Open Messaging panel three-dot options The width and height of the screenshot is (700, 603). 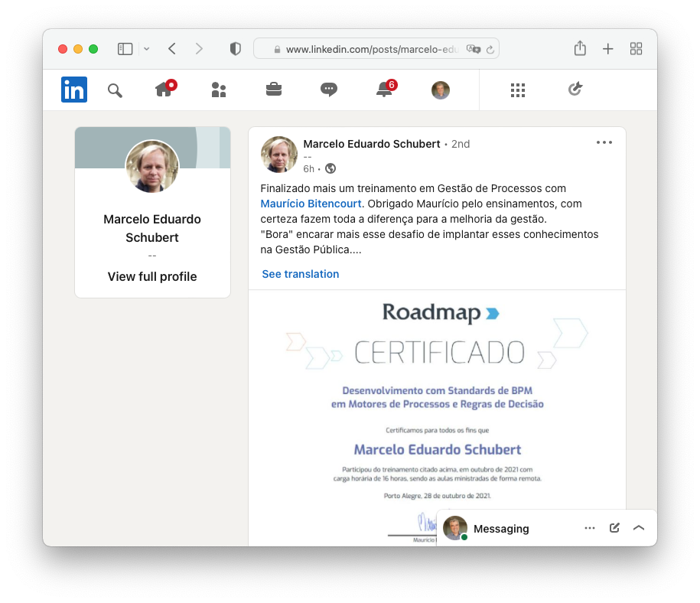tap(590, 528)
